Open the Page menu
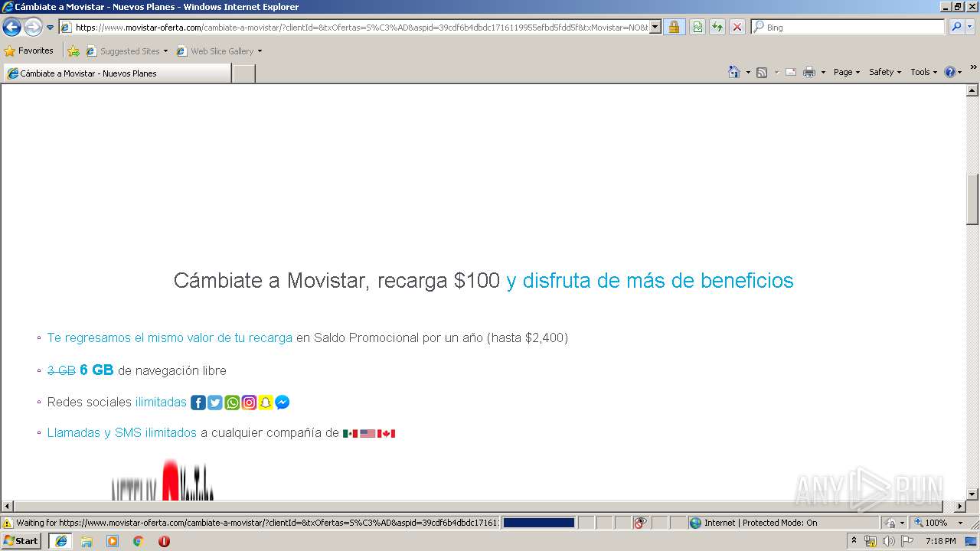Image resolution: width=980 pixels, height=551 pixels. [847, 72]
